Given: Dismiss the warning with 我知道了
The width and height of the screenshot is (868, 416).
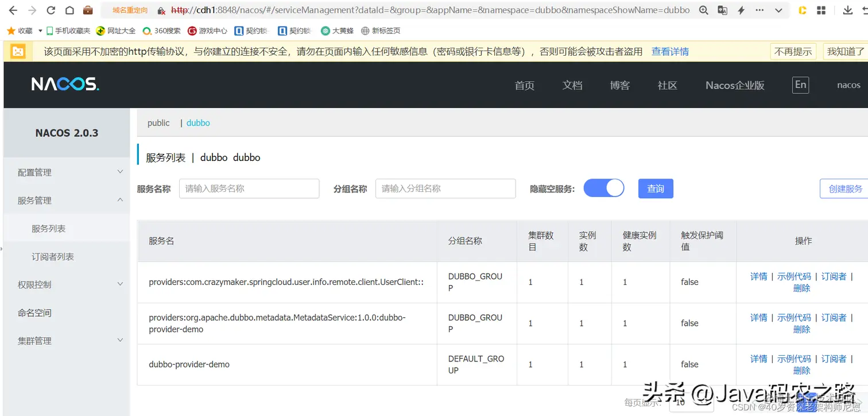Looking at the screenshot, I should 845,52.
